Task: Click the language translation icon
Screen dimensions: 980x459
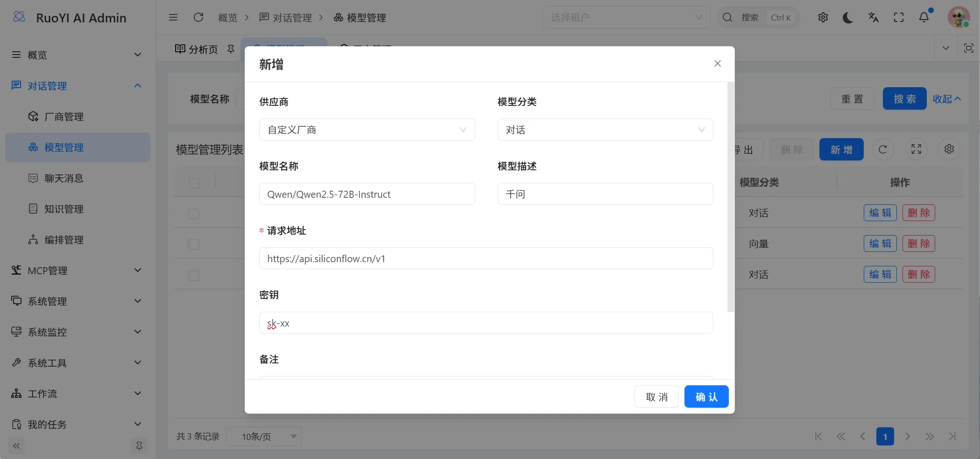Action: (873, 18)
